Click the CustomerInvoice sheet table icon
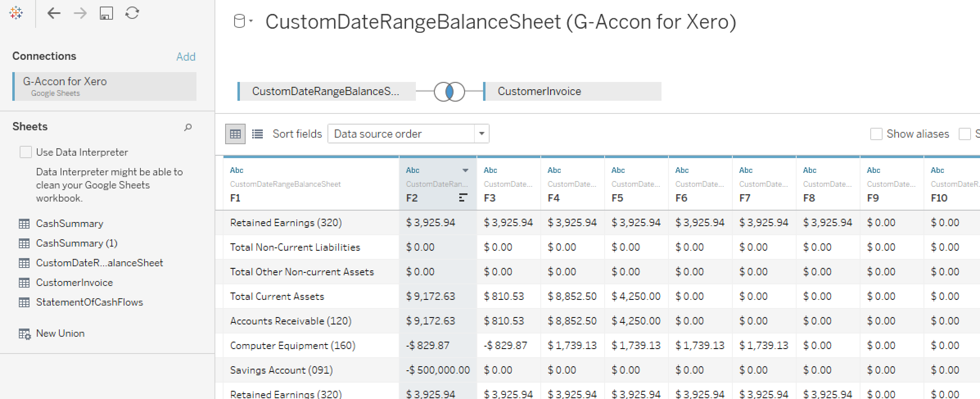The height and width of the screenshot is (399, 980). pyautogui.click(x=24, y=283)
